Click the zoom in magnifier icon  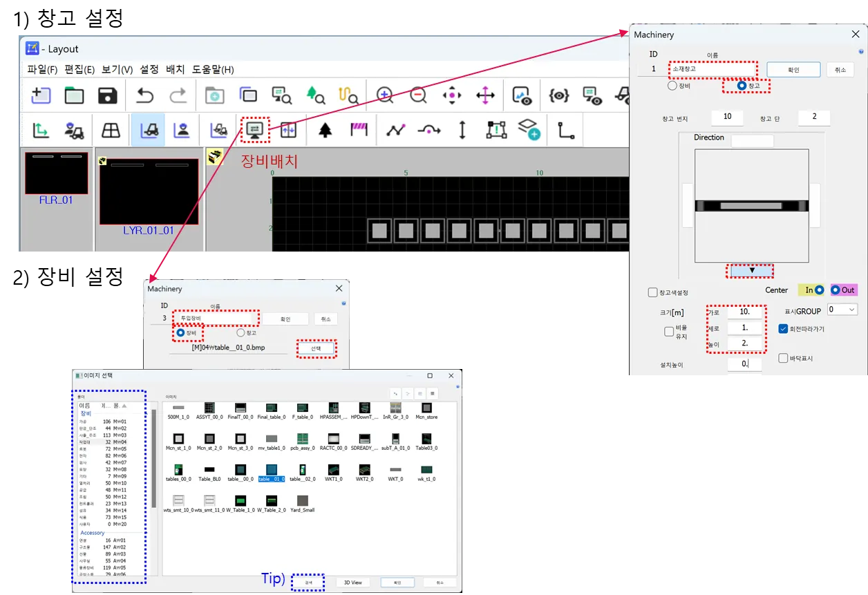(x=385, y=95)
